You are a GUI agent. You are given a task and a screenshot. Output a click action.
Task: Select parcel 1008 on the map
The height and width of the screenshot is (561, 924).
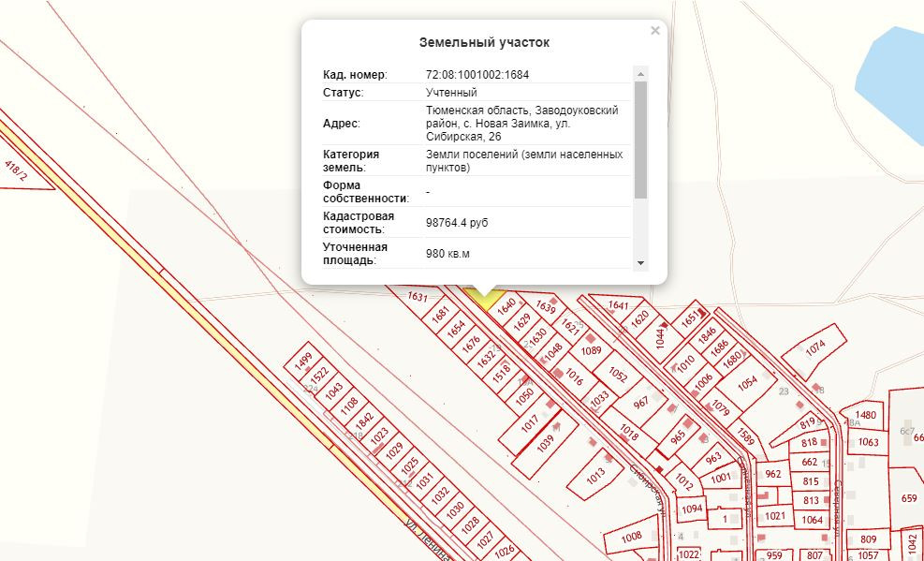(631, 537)
